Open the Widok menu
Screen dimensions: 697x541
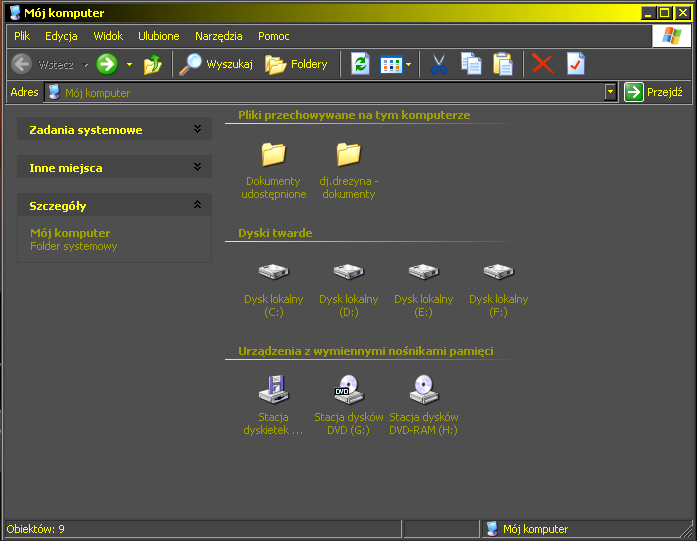tap(108, 36)
